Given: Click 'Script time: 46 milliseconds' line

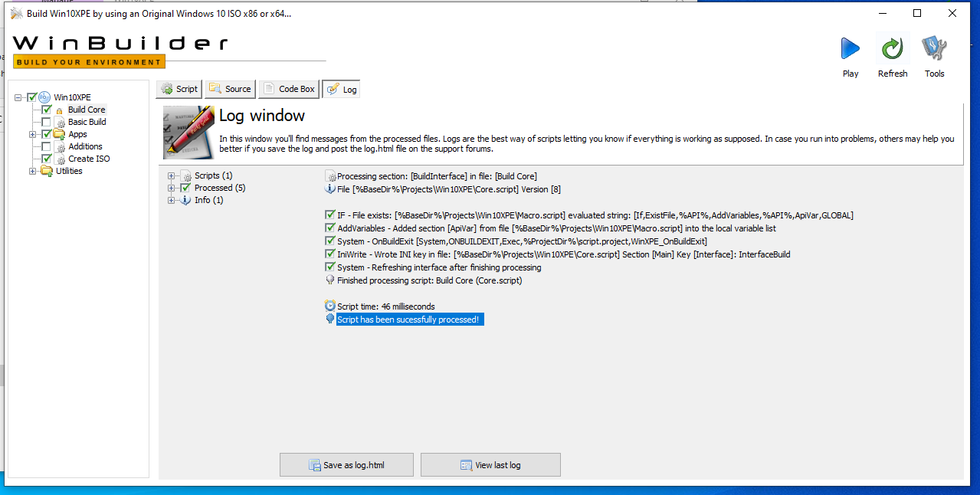Looking at the screenshot, I should [x=386, y=307].
